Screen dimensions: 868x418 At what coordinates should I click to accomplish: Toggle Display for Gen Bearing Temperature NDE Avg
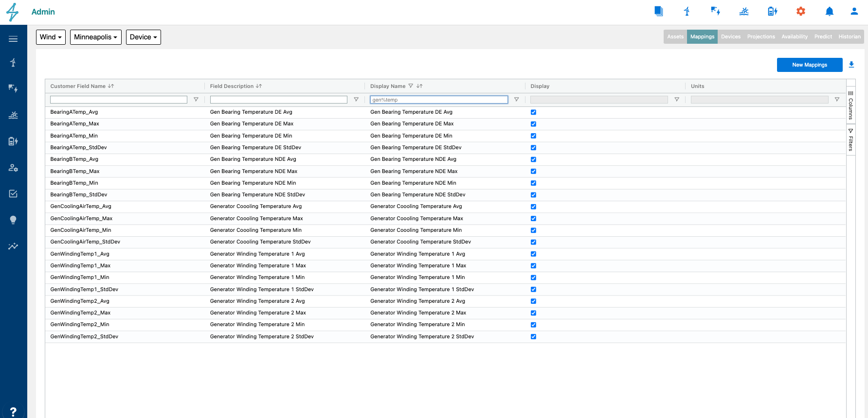(x=533, y=159)
